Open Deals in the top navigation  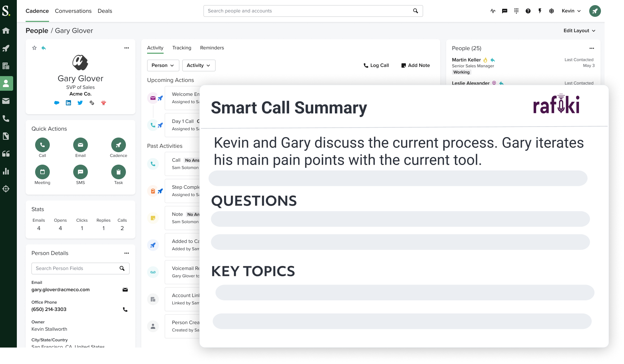[x=105, y=11]
